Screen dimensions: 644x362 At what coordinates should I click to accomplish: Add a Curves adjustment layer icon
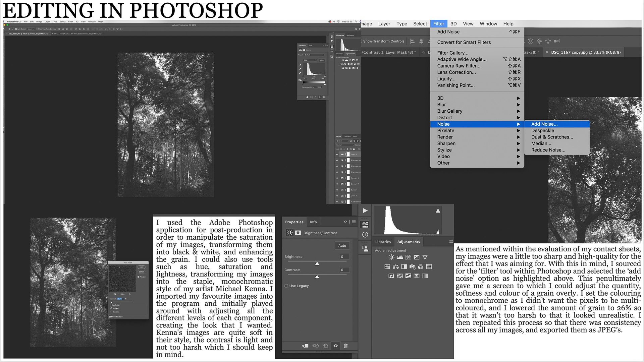pyautogui.click(x=408, y=257)
